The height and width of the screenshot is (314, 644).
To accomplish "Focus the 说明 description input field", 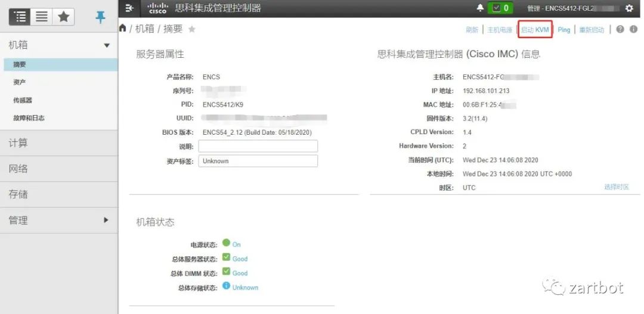I will coord(258,146).
